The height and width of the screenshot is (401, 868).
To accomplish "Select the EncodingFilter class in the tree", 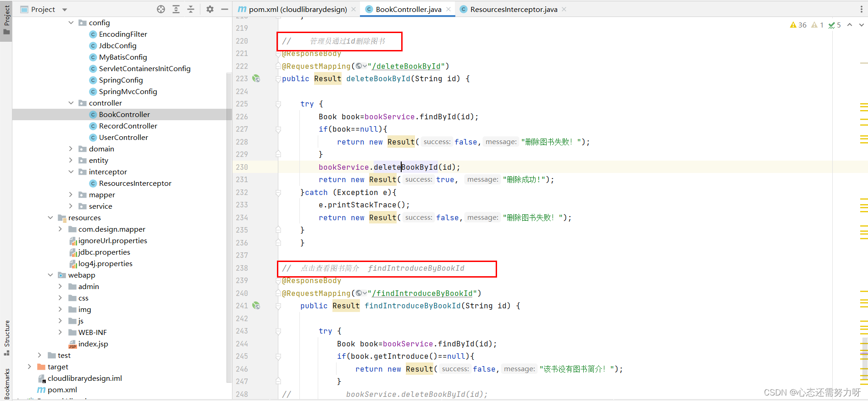I will 122,34.
